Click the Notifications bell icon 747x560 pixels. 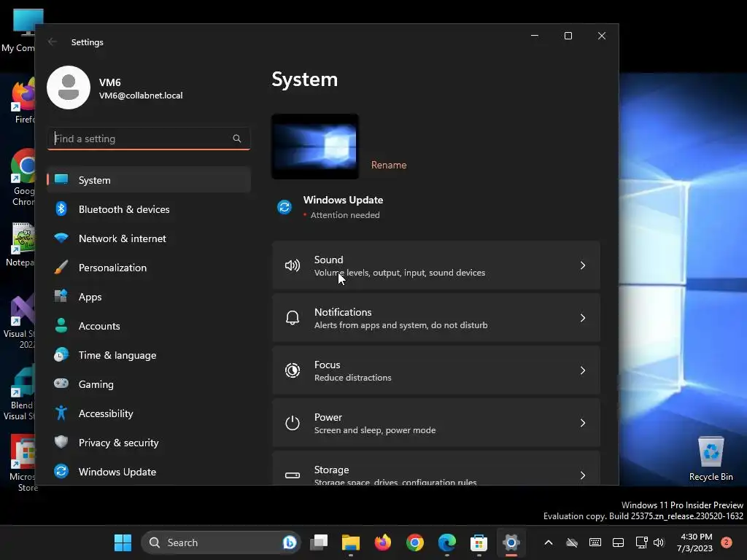click(x=292, y=318)
